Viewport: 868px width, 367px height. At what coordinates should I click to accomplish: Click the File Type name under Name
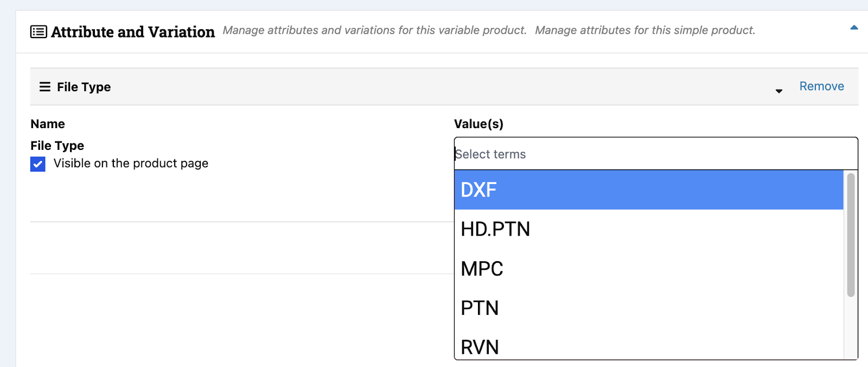click(57, 145)
